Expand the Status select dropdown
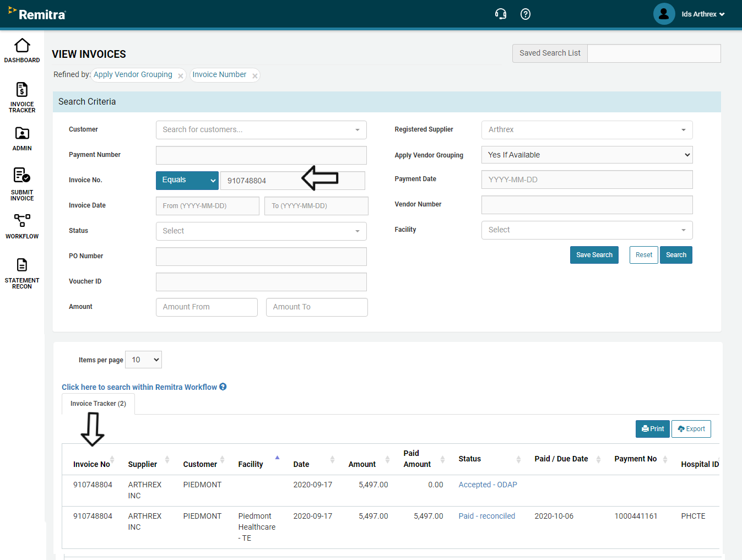 pos(261,231)
